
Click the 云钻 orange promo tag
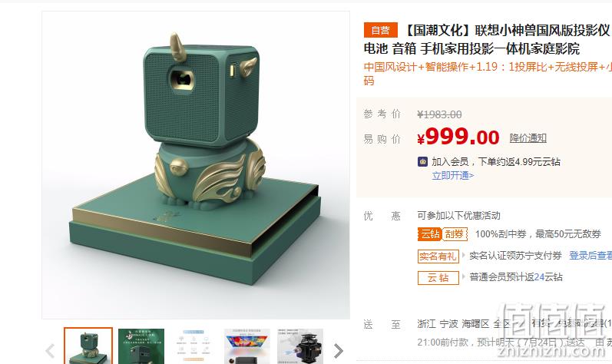click(430, 234)
